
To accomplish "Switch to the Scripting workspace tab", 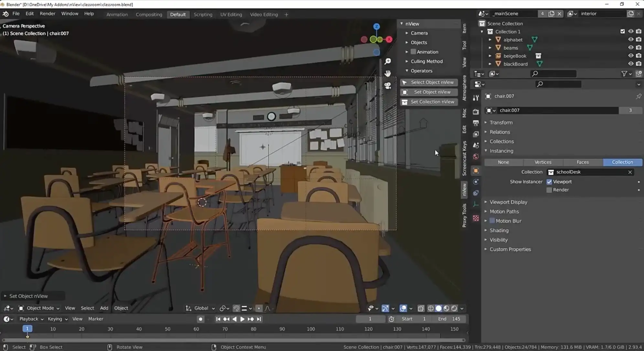I will [x=203, y=14].
